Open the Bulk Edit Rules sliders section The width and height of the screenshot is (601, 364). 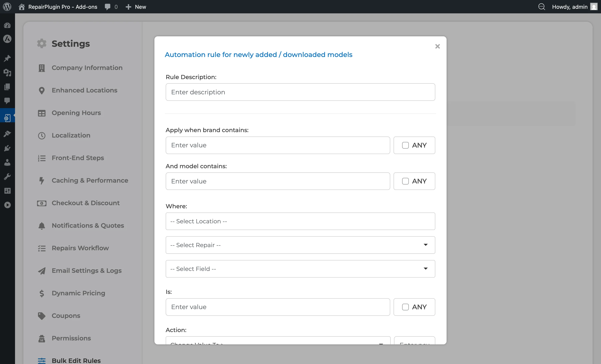(76, 360)
